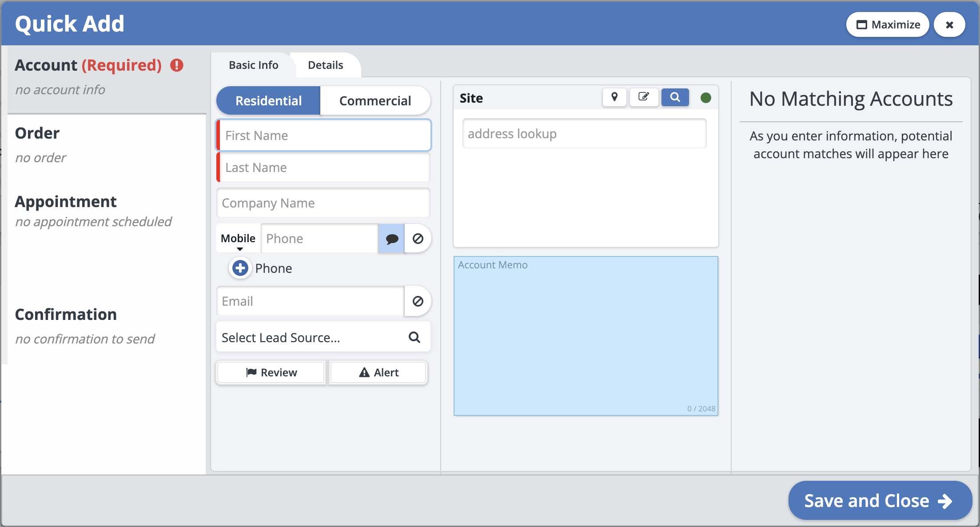This screenshot has height=527, width=980.
Task: Click the block icon next to Phone field
Action: point(418,239)
